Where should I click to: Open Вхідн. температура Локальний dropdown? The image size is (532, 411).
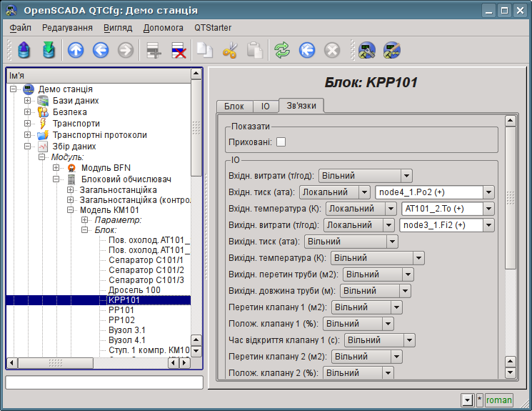click(361, 209)
